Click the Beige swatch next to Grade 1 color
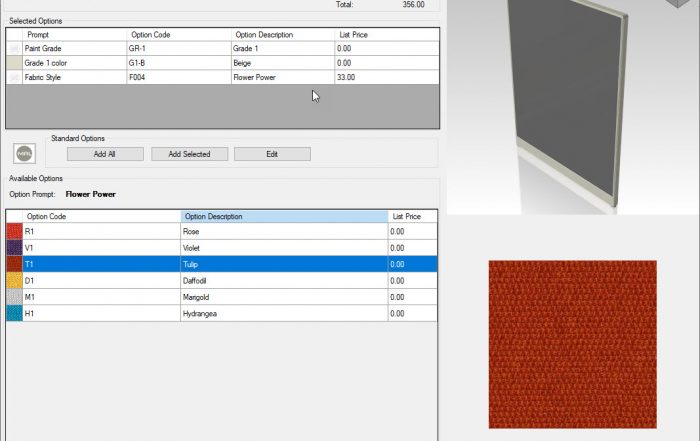The image size is (700, 441). coord(14,62)
